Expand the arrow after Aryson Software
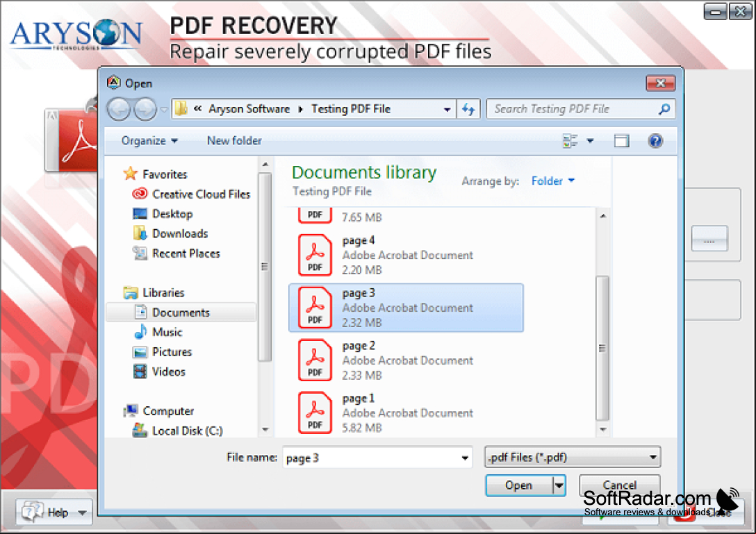 point(300,110)
